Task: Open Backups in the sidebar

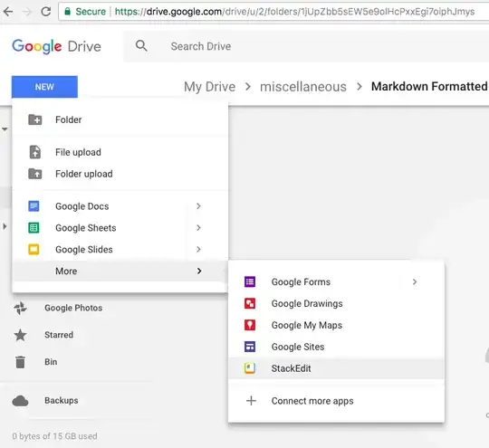Action: click(x=62, y=401)
